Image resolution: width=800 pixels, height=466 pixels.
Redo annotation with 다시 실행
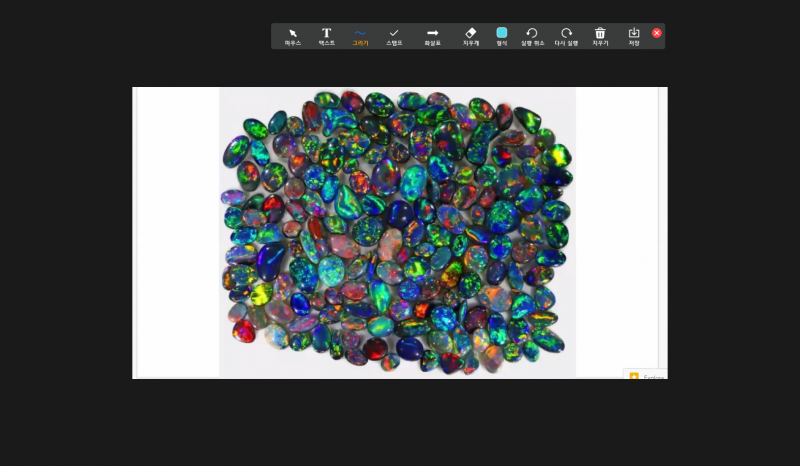(567, 36)
